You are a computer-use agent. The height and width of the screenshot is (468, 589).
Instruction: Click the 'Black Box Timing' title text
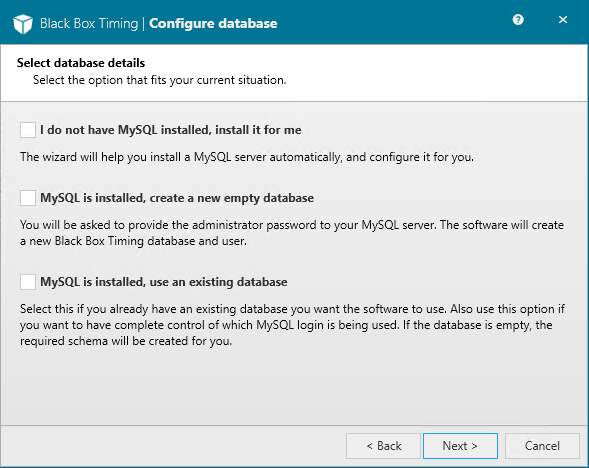tap(89, 23)
